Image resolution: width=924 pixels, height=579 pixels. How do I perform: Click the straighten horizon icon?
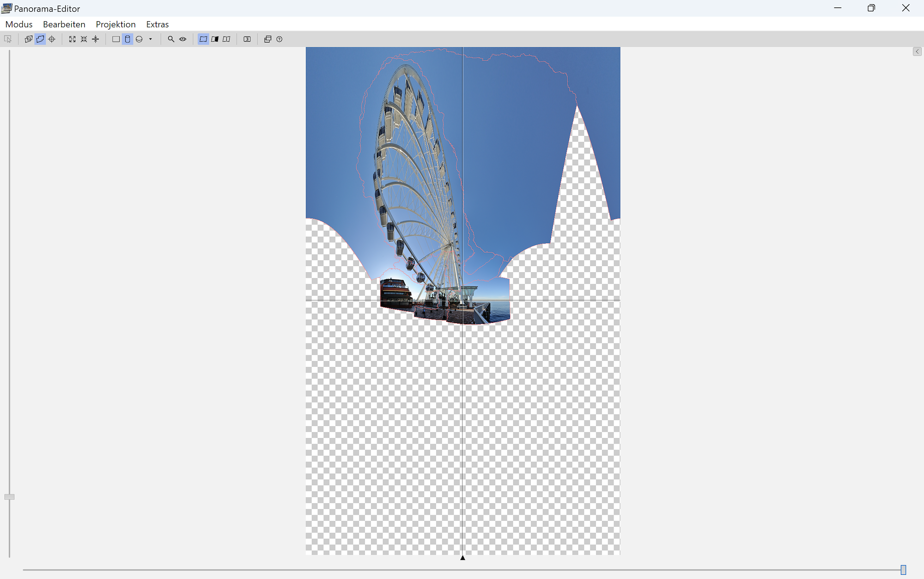tap(96, 39)
